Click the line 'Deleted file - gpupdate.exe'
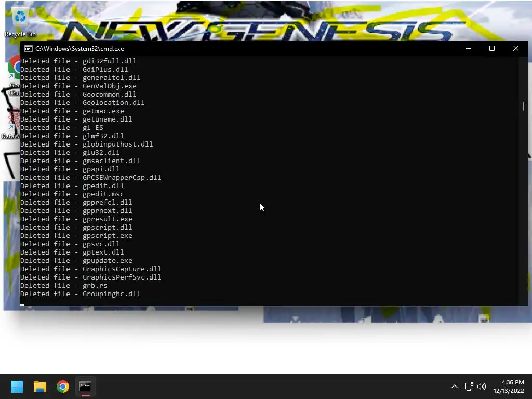Image resolution: width=532 pixels, height=399 pixels. tap(76, 261)
